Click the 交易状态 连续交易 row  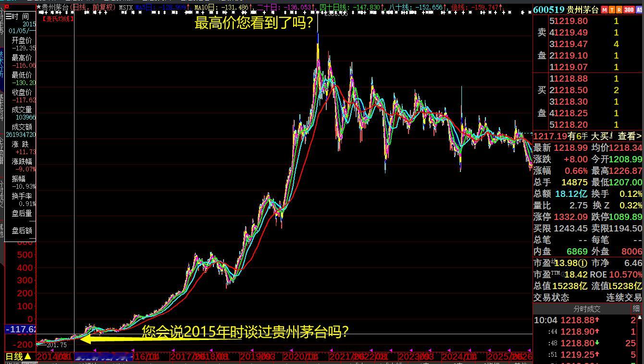(588, 298)
